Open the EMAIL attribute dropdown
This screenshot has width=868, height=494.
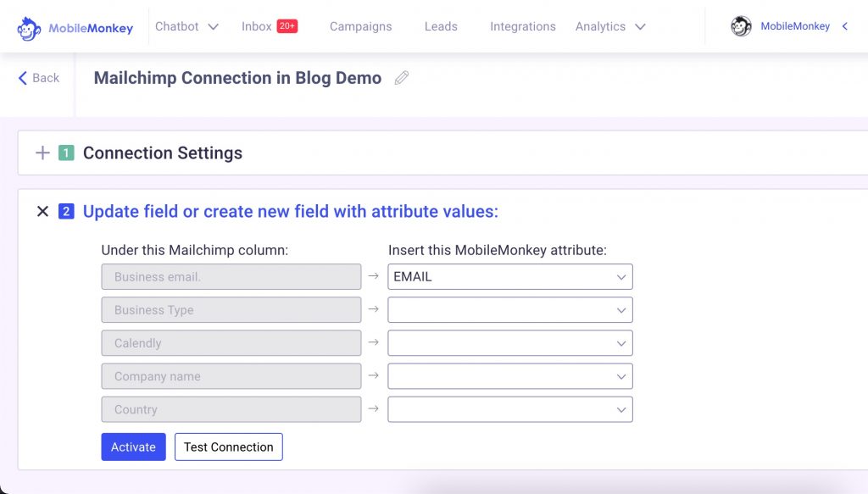(509, 277)
